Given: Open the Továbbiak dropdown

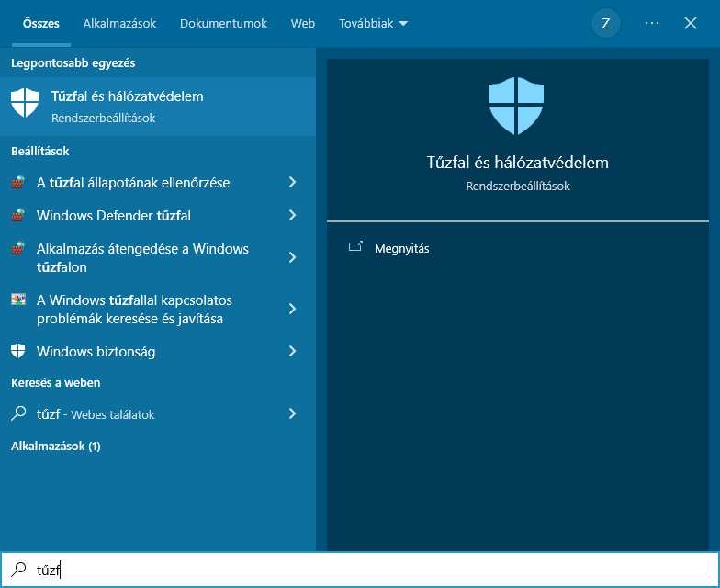Looking at the screenshot, I should tap(373, 24).
